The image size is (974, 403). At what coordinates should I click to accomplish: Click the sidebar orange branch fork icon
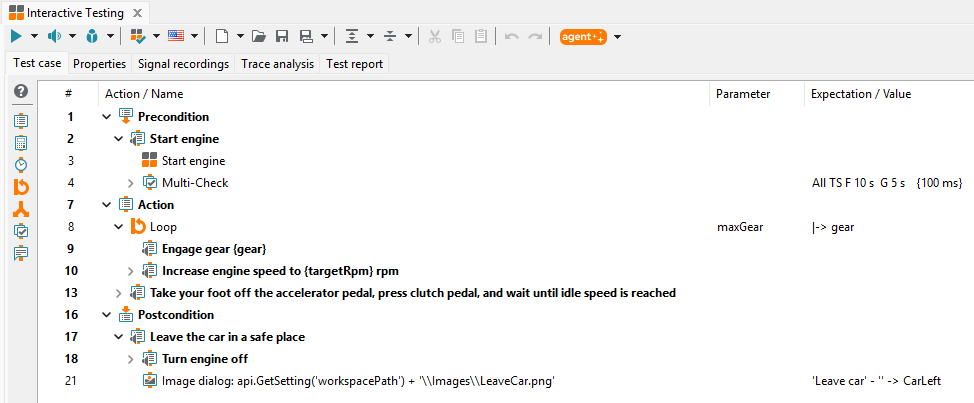point(21,209)
